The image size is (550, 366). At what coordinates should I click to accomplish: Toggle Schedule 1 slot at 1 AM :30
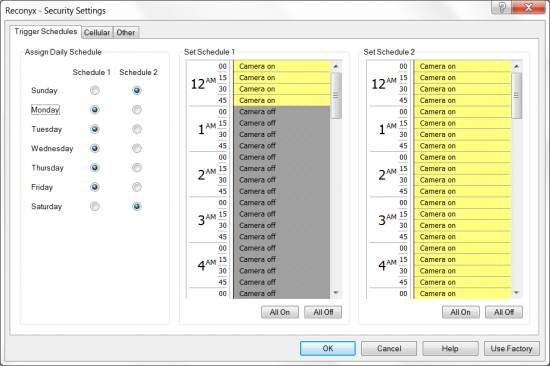click(x=282, y=134)
